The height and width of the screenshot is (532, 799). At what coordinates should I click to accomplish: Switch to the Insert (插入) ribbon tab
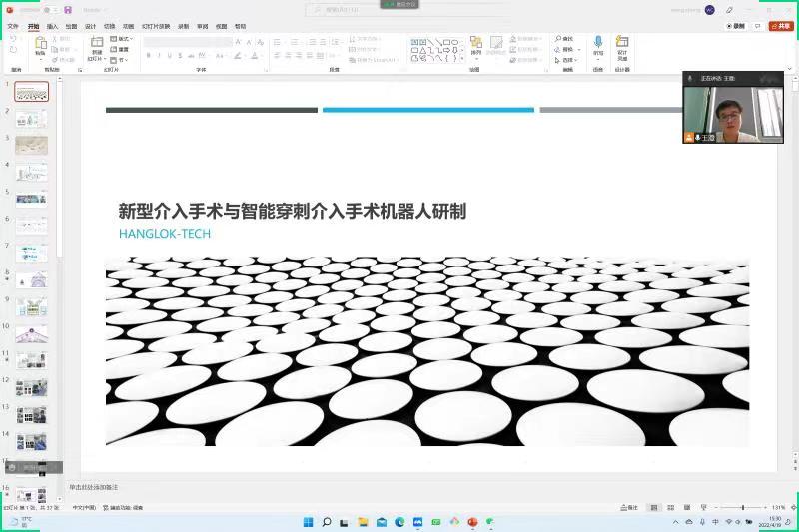pos(52,27)
